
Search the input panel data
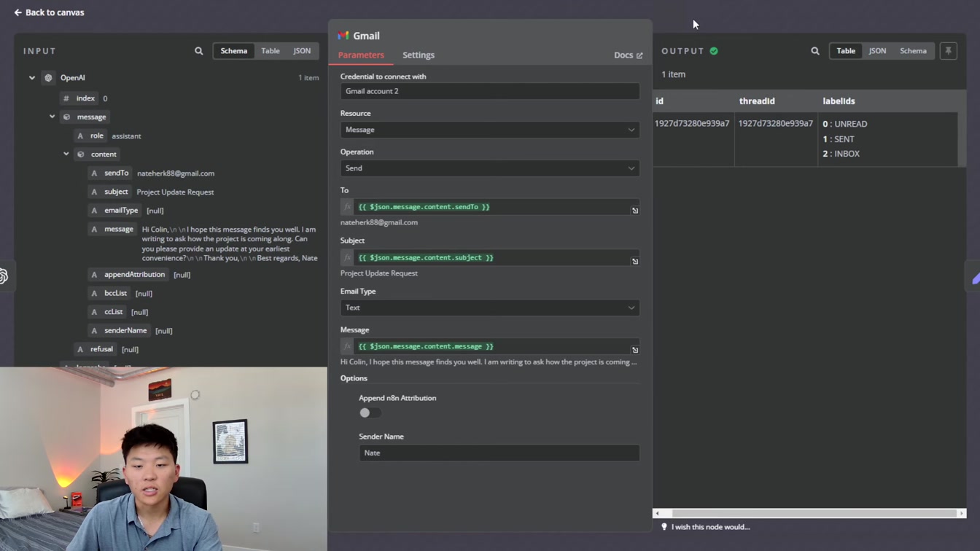(x=198, y=51)
